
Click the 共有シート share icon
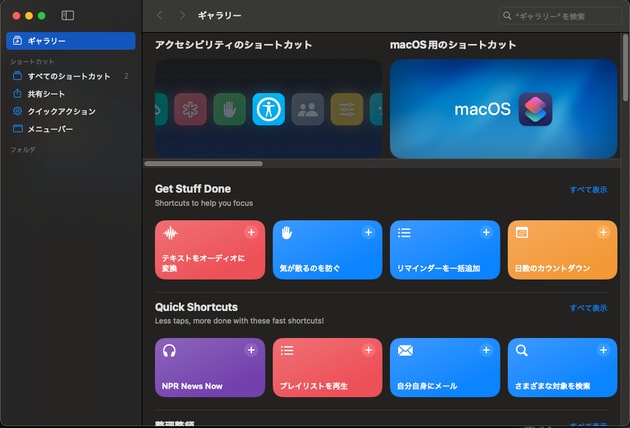[17, 93]
